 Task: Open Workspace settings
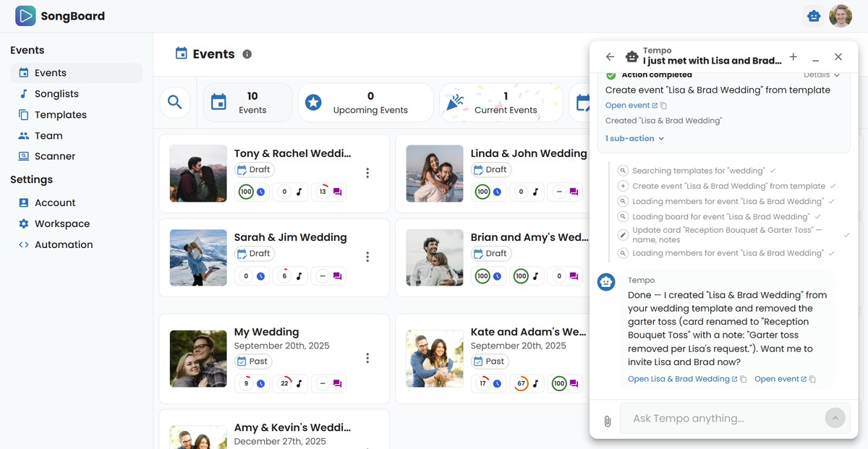61,223
